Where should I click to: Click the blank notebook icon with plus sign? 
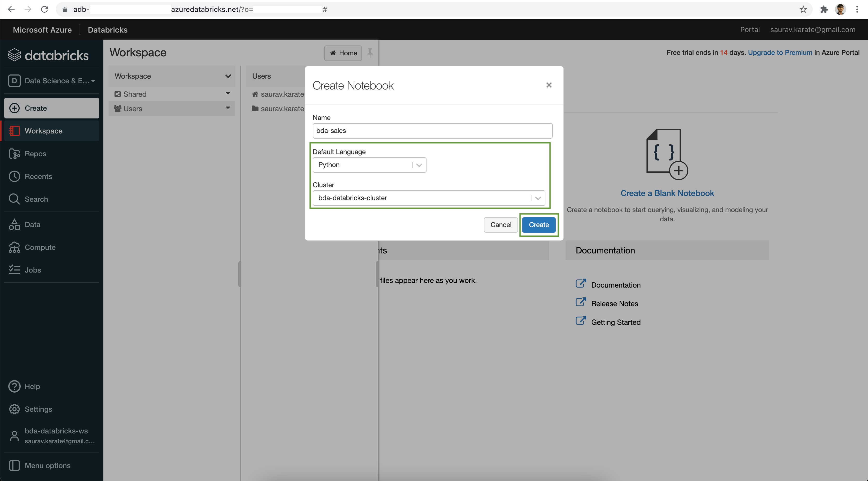667,154
